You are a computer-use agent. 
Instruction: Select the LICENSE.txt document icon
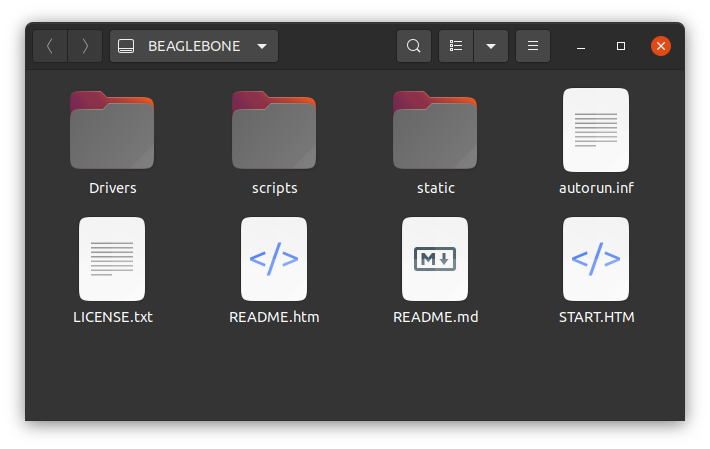112,259
